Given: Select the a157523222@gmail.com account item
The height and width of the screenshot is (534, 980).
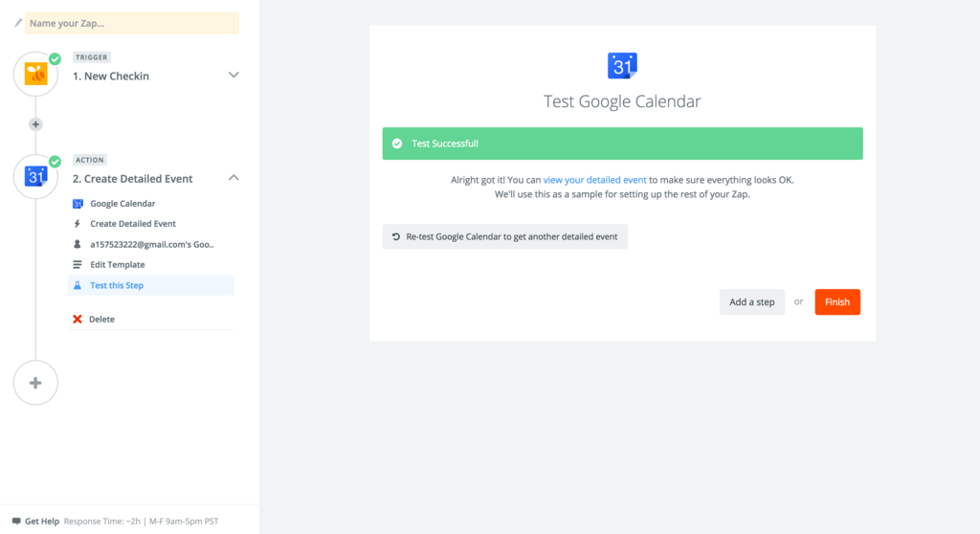Looking at the screenshot, I should coord(151,244).
